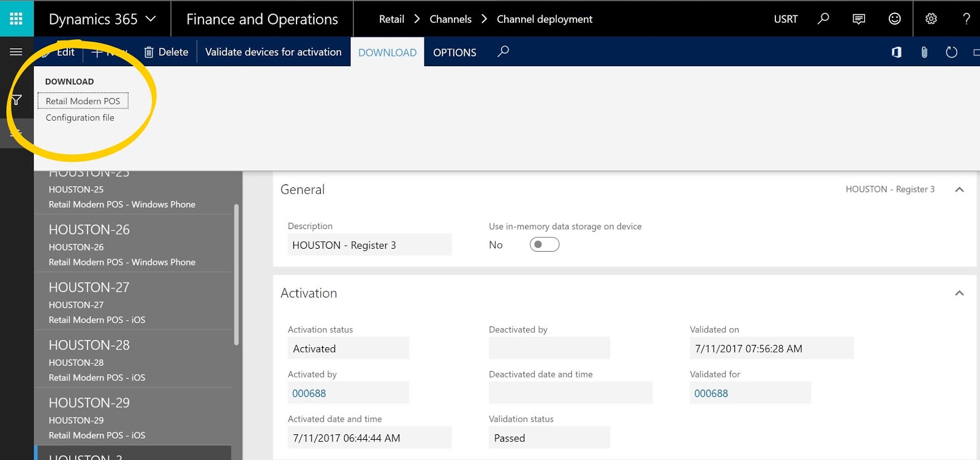Select the OPTIONS tab

[454, 52]
